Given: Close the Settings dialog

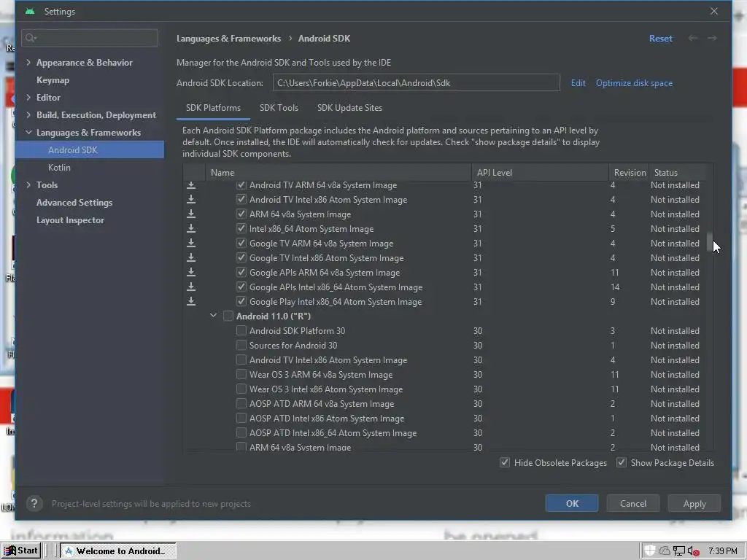Looking at the screenshot, I should click(713, 12).
